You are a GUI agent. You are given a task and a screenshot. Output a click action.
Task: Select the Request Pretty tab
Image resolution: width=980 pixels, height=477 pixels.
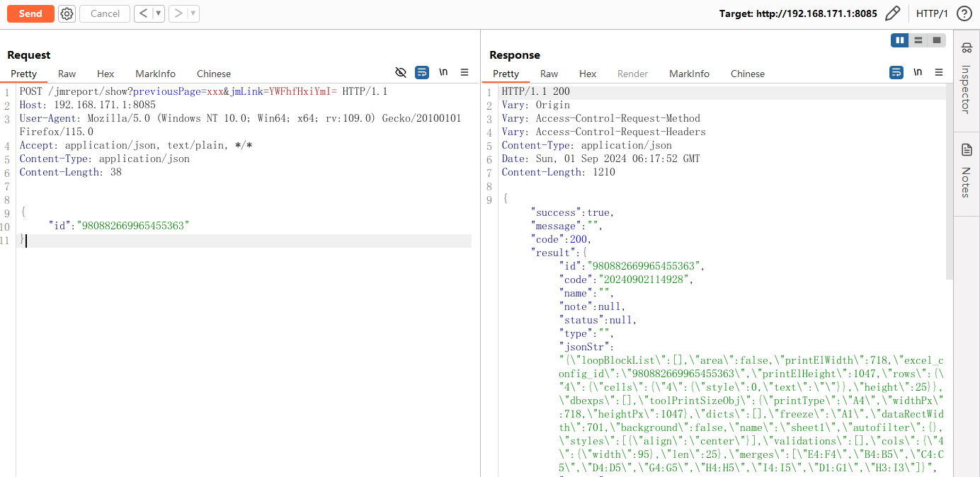point(23,74)
